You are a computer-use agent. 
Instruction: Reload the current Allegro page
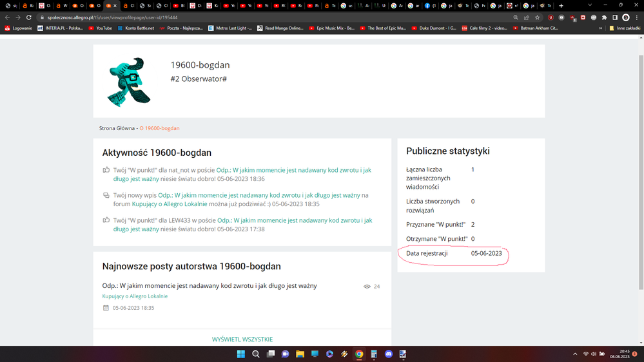pos(29,17)
